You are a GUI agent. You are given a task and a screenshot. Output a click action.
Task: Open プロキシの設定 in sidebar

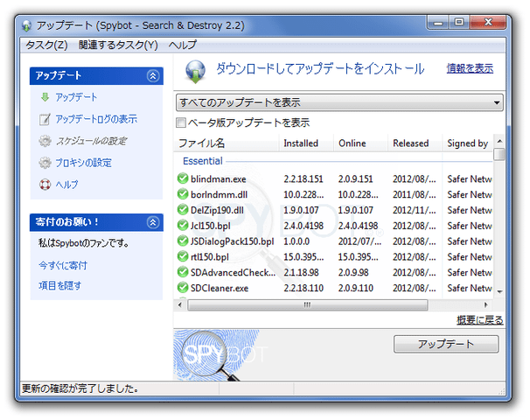[83, 163]
